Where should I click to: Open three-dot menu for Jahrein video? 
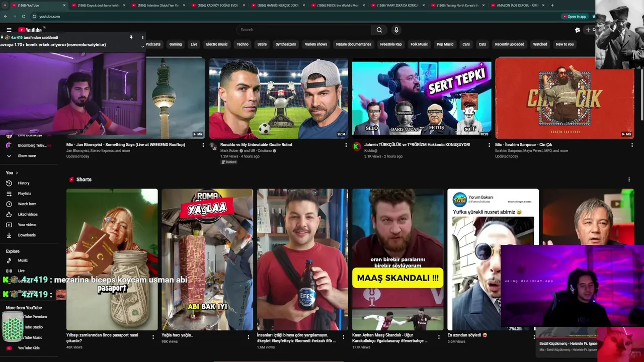coord(489,145)
